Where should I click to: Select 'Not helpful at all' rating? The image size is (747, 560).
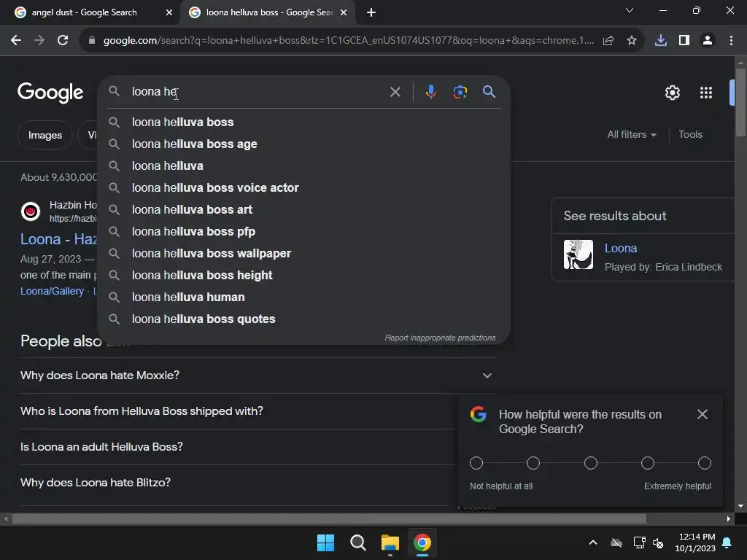(x=476, y=463)
